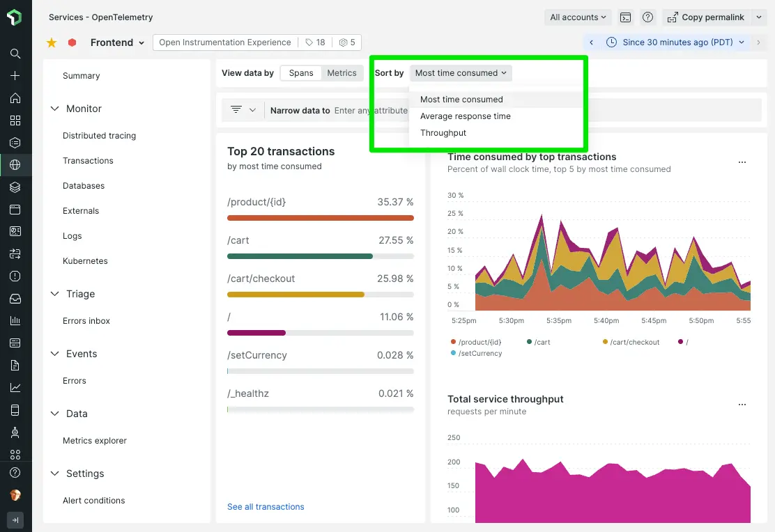Select the Home icon in the sidebar

tap(15, 97)
